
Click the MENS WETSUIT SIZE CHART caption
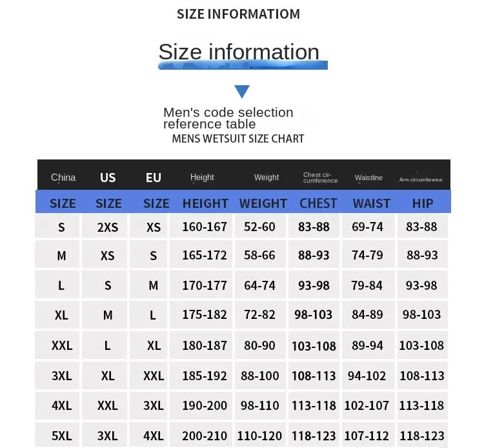tap(238, 139)
